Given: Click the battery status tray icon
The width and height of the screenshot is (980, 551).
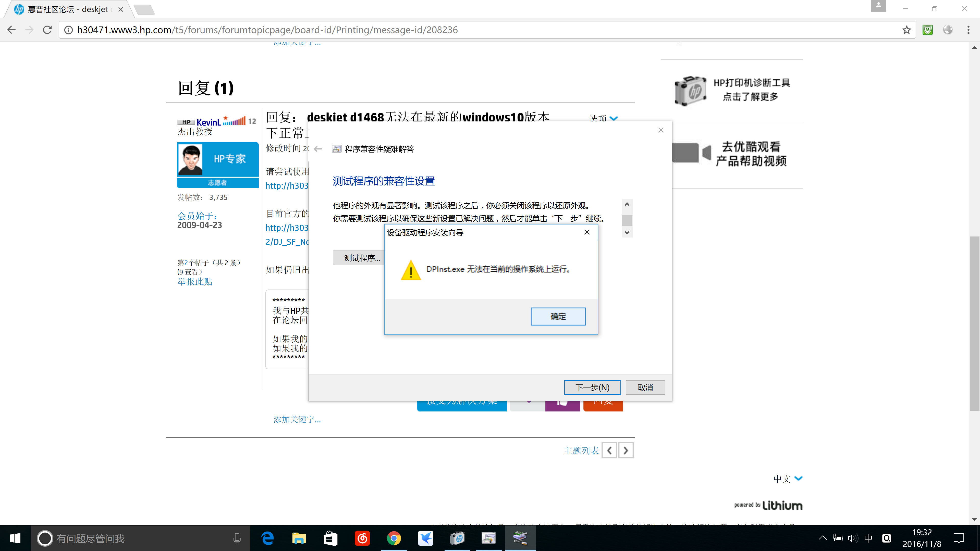Looking at the screenshot, I should coord(838,538).
